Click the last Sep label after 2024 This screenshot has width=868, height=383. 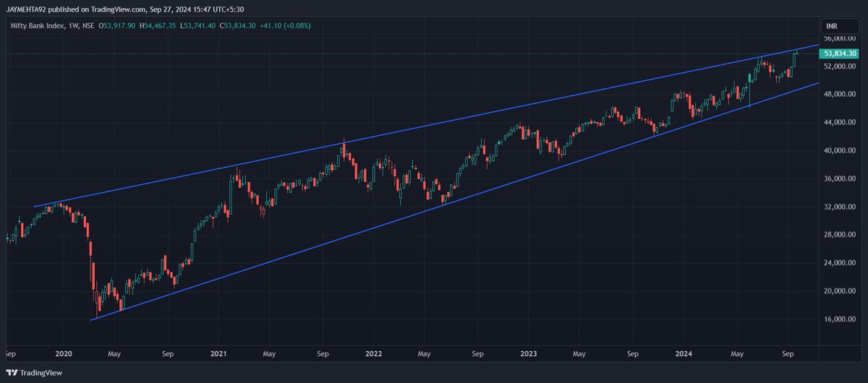tap(788, 355)
